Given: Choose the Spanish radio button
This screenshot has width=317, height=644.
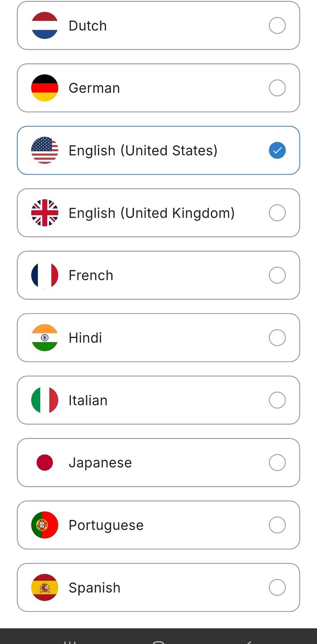Looking at the screenshot, I should 277,587.
